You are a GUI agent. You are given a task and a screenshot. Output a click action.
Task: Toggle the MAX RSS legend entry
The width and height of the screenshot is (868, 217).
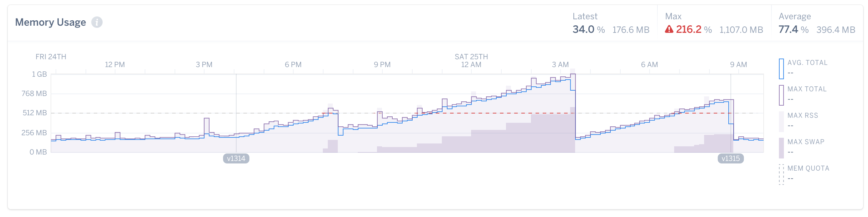[x=802, y=116]
